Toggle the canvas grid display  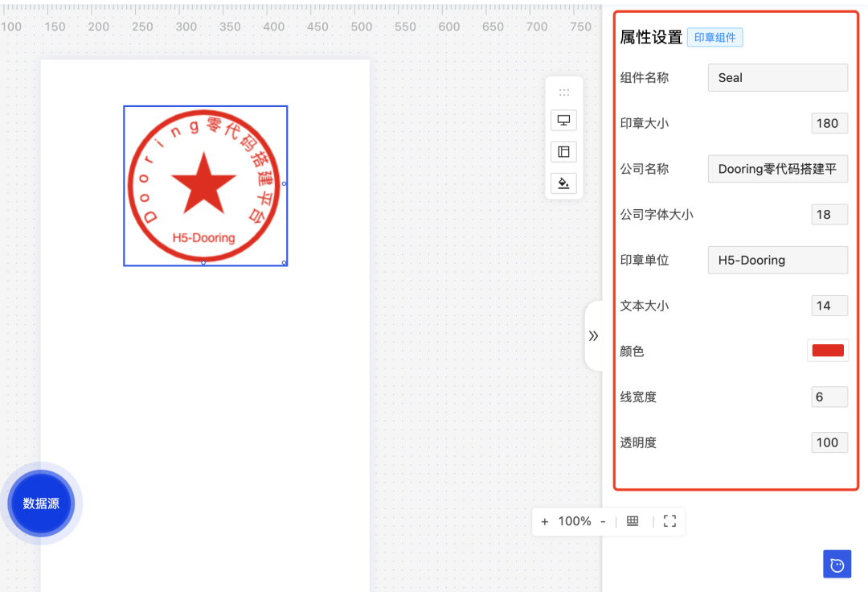[x=633, y=521]
